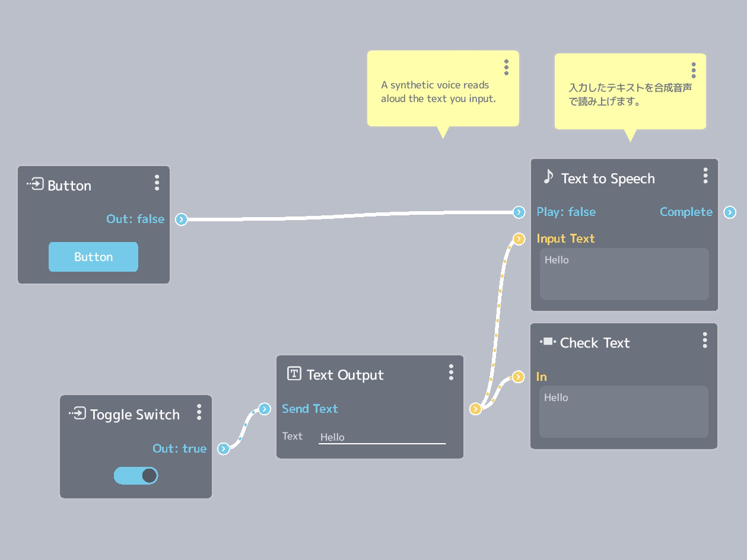Click the Text field containing Hello
This screenshot has width=747, height=560.
382,437
